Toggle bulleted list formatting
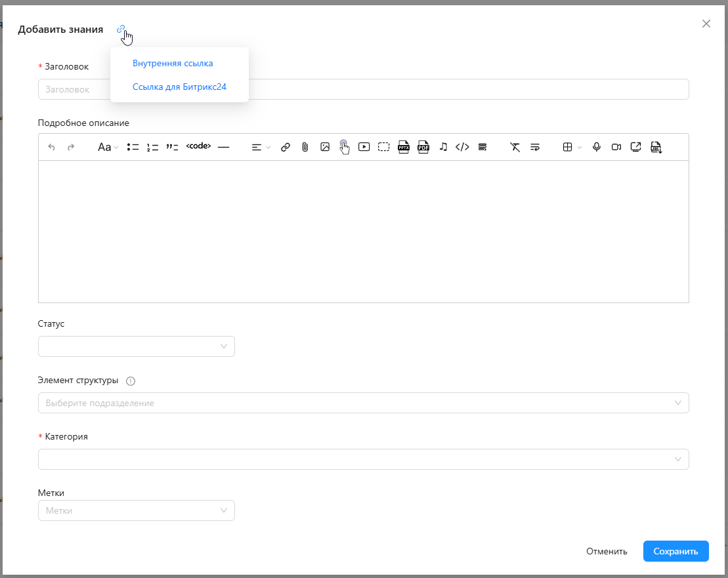This screenshot has width=728, height=578. [133, 148]
